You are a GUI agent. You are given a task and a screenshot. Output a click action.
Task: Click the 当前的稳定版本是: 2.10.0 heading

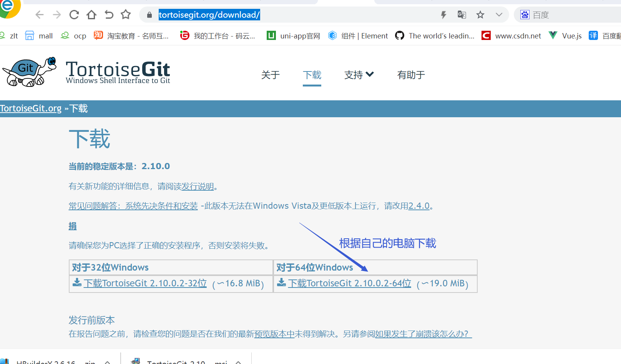tap(119, 166)
